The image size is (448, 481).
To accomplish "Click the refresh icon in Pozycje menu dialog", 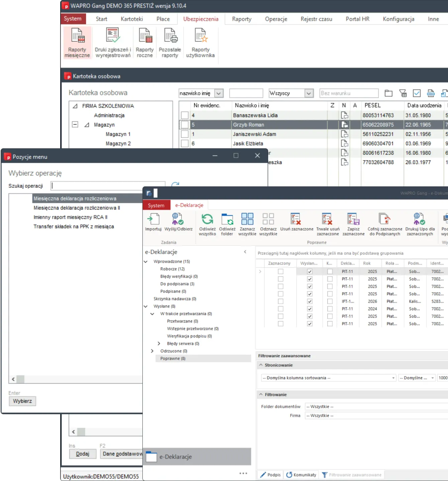I will pyautogui.click(x=175, y=184).
